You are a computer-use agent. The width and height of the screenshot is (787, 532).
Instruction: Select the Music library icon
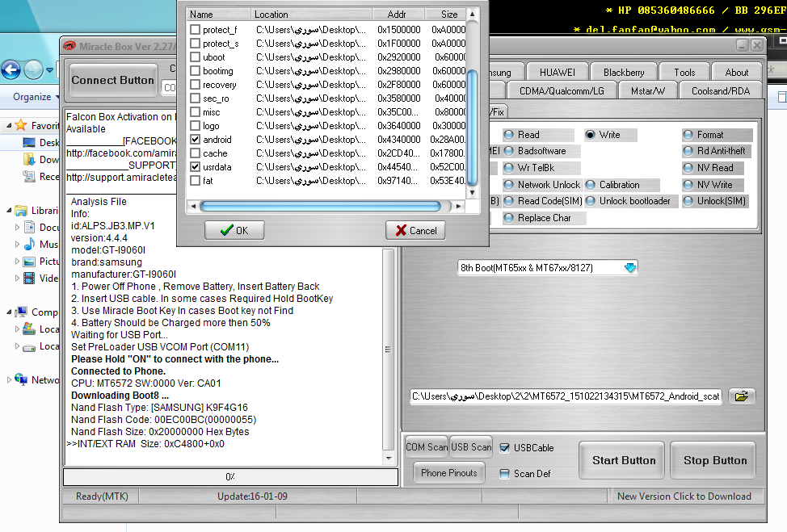pos(30,244)
